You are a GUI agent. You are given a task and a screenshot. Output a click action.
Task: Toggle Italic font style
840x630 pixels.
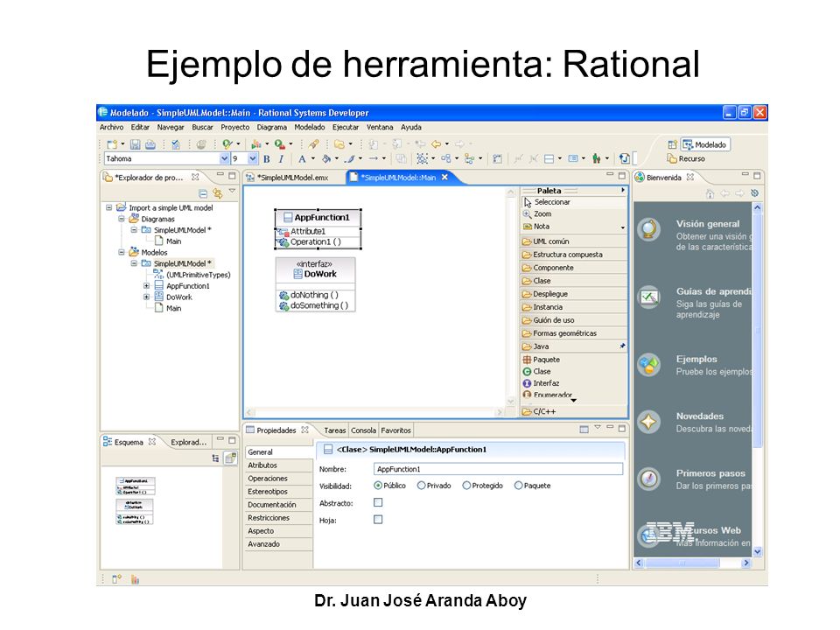281,158
